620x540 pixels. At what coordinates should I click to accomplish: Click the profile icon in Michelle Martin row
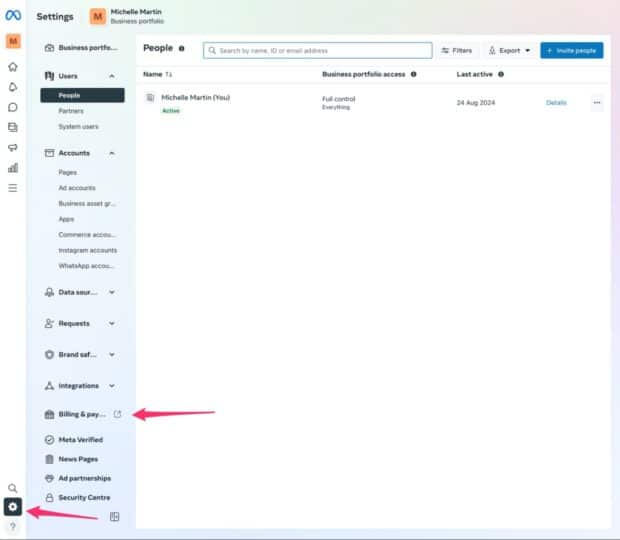pos(150,97)
